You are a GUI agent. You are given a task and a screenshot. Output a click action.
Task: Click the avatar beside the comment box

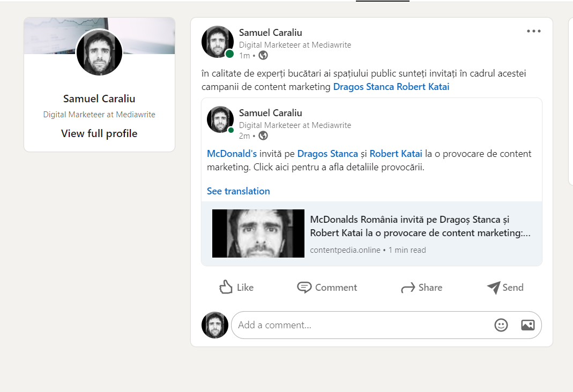click(215, 325)
